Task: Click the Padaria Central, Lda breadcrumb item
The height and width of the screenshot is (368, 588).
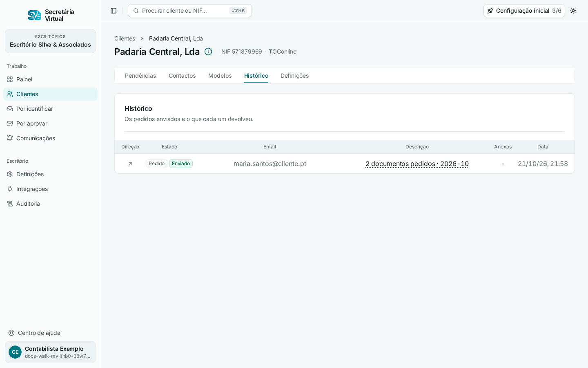Action: 176,38
